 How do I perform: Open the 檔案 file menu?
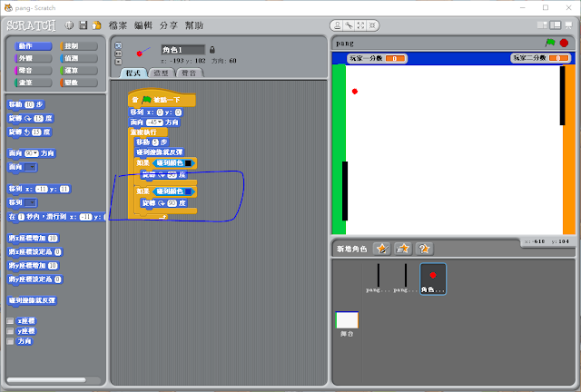coord(118,25)
